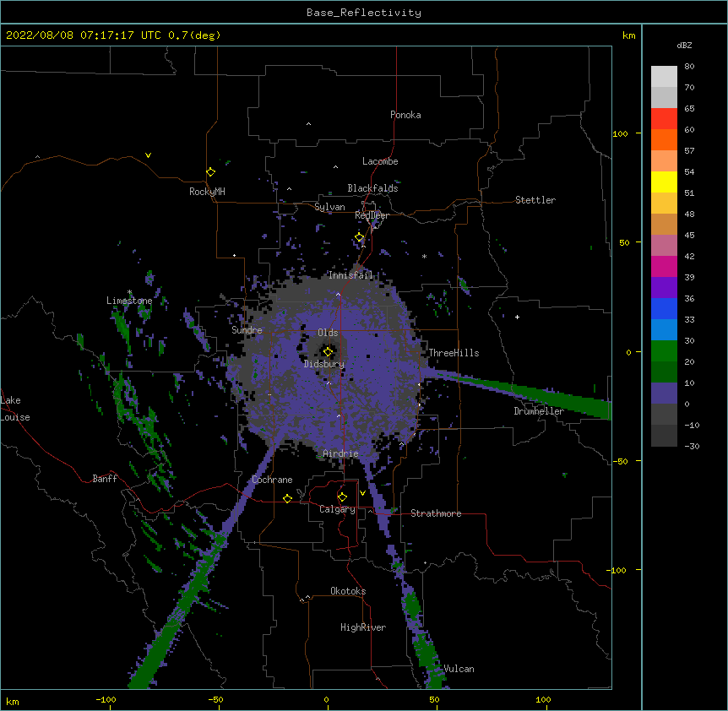Click the magenta 42 dBZ legend swatch

[664, 266]
